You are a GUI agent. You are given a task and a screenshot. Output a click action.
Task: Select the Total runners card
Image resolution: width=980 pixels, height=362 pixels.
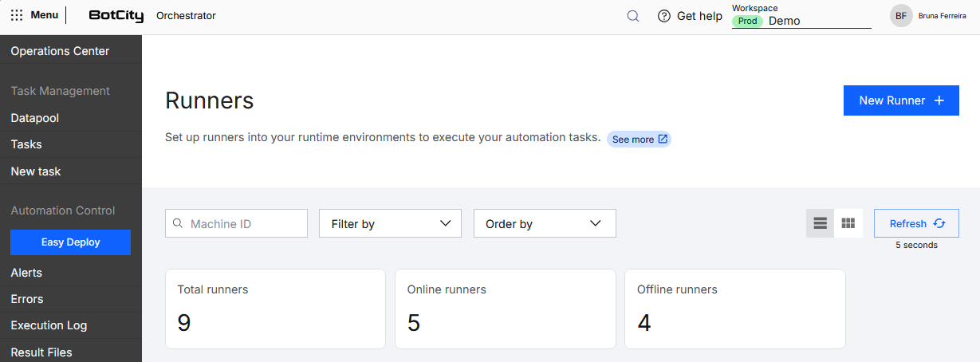[x=275, y=309]
